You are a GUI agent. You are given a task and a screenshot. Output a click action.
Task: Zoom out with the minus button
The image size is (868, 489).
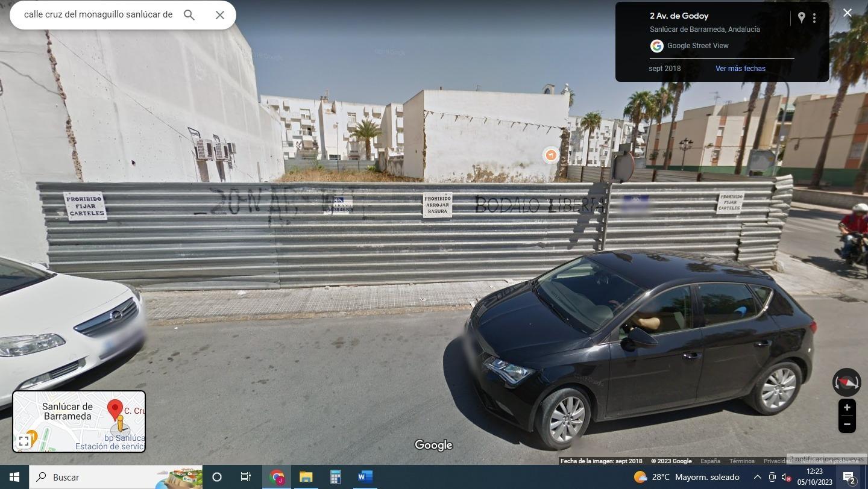coord(847,424)
